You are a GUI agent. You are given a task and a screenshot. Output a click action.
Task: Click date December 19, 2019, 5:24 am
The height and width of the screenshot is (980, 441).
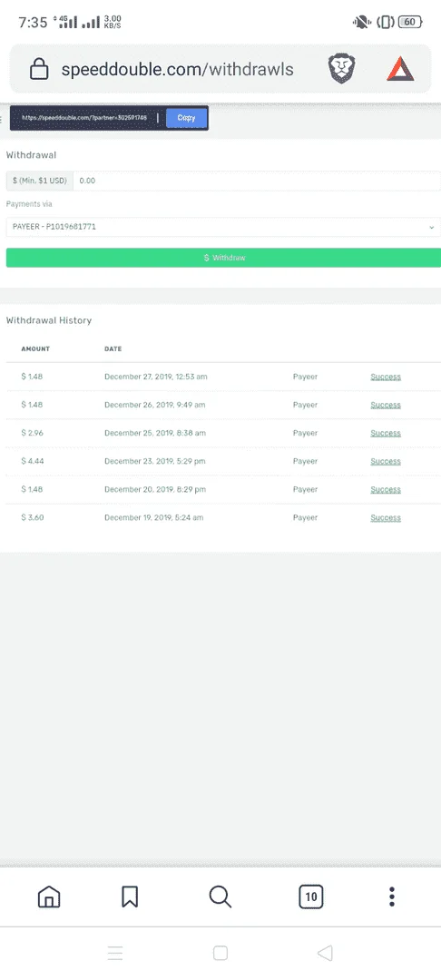(x=153, y=517)
